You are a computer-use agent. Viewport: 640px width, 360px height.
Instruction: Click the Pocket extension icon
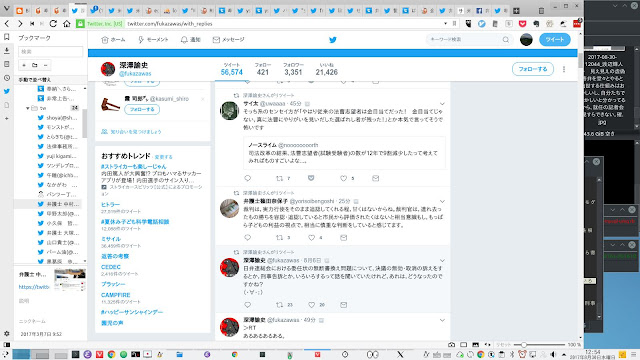(522, 24)
